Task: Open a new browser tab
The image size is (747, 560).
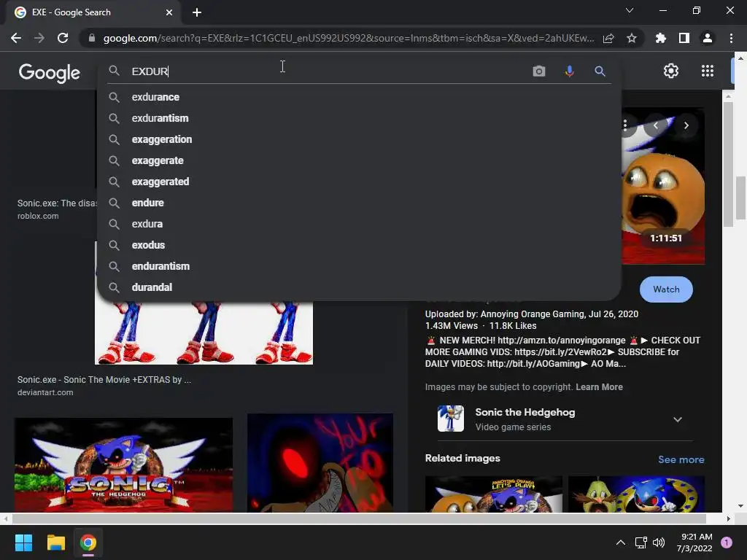Action: click(197, 12)
